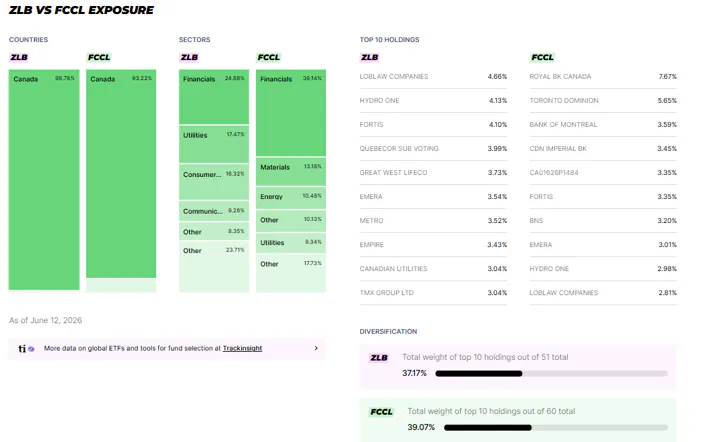Click FCCL Other 17.73% sector block
708x442 pixels.
(291, 273)
